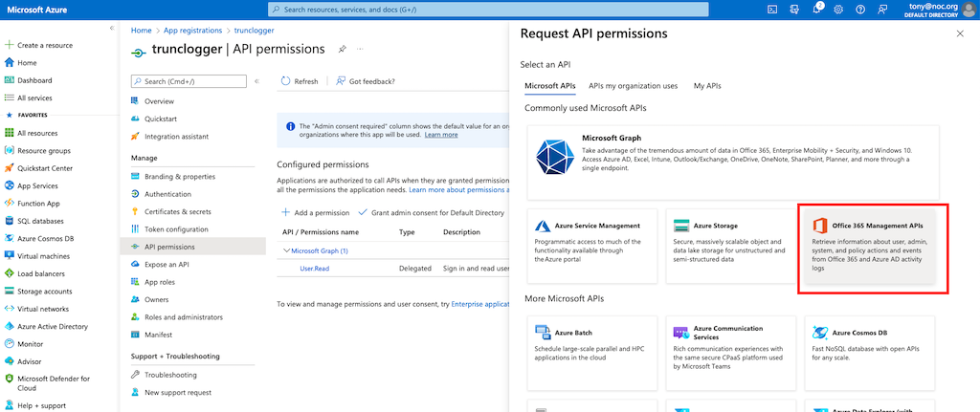Screen dimensions: 980x412
Task: Click Add a permission
Action: click(x=315, y=213)
